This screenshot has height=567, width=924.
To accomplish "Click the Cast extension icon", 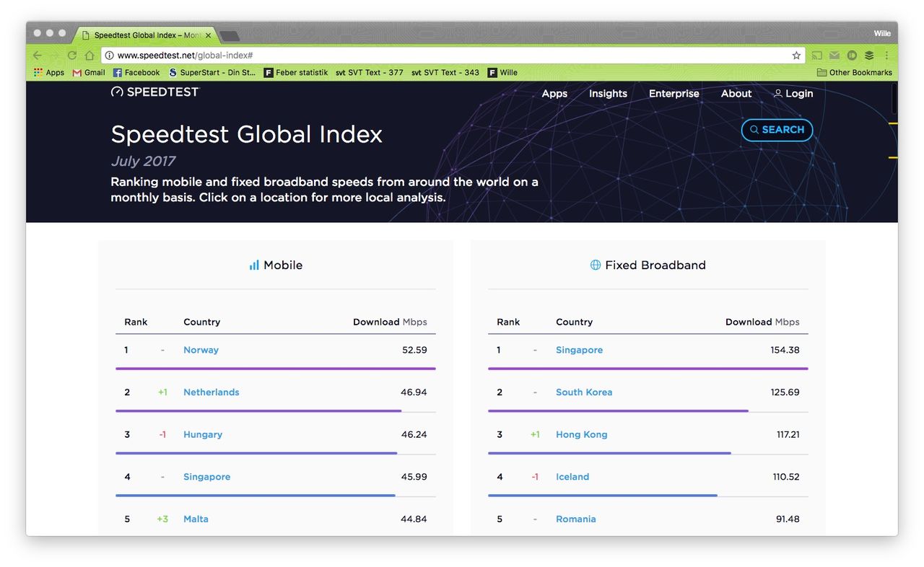I will (x=817, y=56).
